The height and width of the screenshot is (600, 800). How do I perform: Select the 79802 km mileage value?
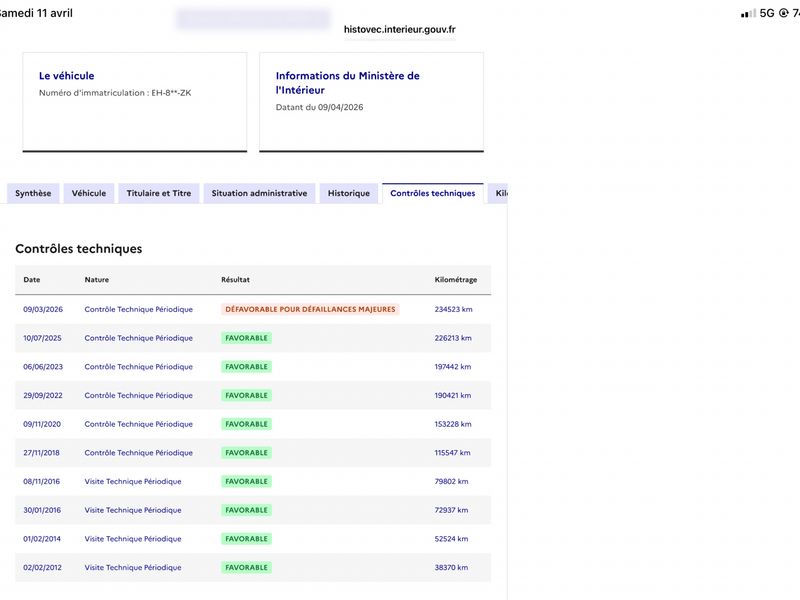click(451, 481)
